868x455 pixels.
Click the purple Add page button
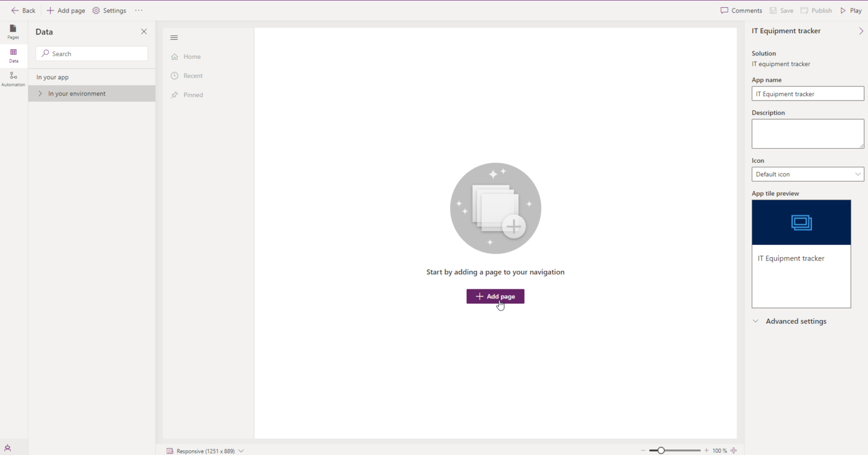point(495,296)
